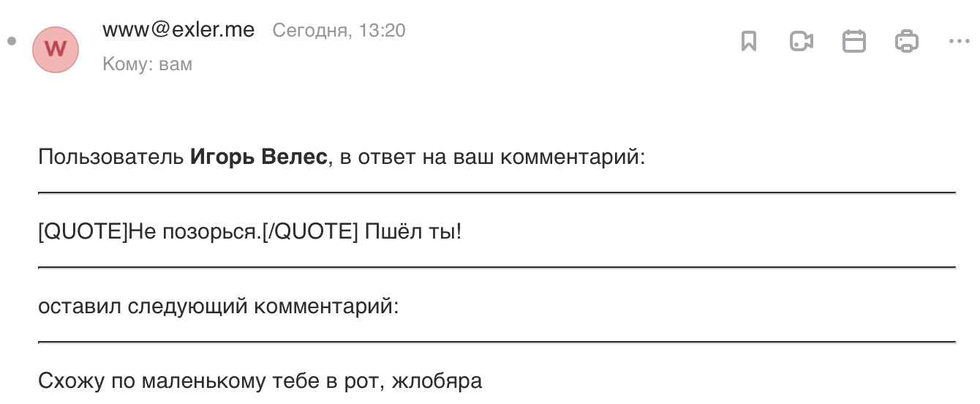Click the timestamp "Сегодня, 13:20"
This screenshot has width=980, height=404.
pyautogui.click(x=339, y=31)
